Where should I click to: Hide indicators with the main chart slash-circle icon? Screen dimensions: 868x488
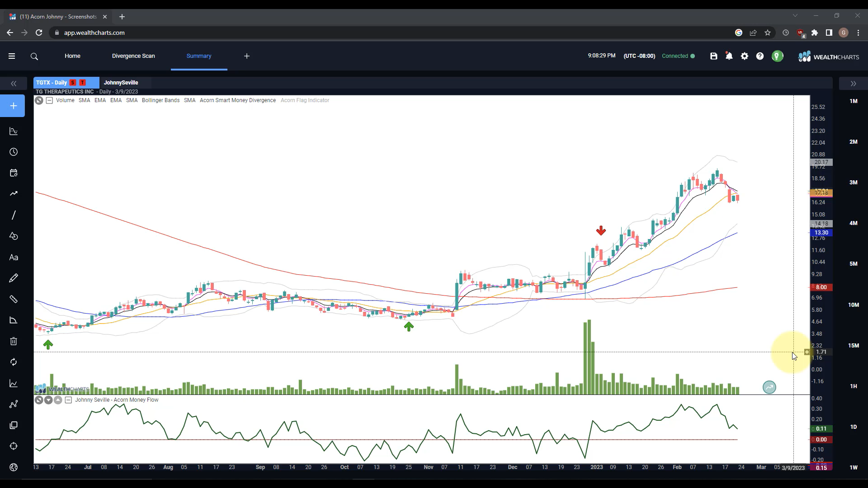(39, 100)
